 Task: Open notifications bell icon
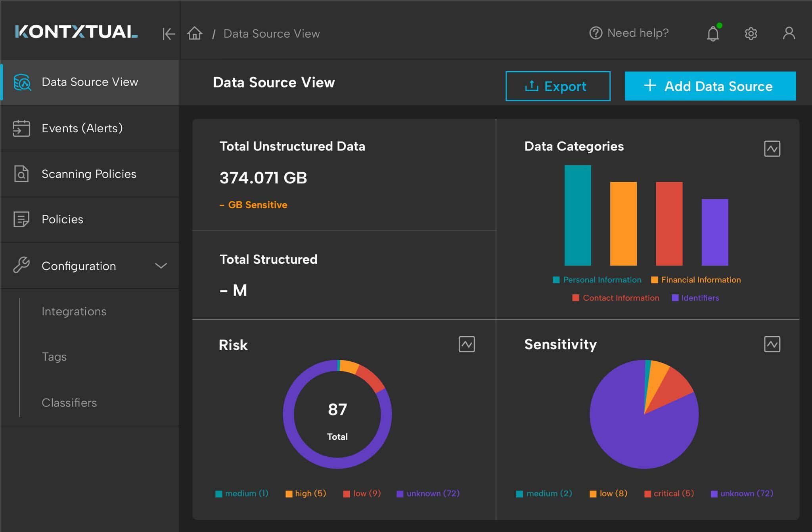pos(713,34)
